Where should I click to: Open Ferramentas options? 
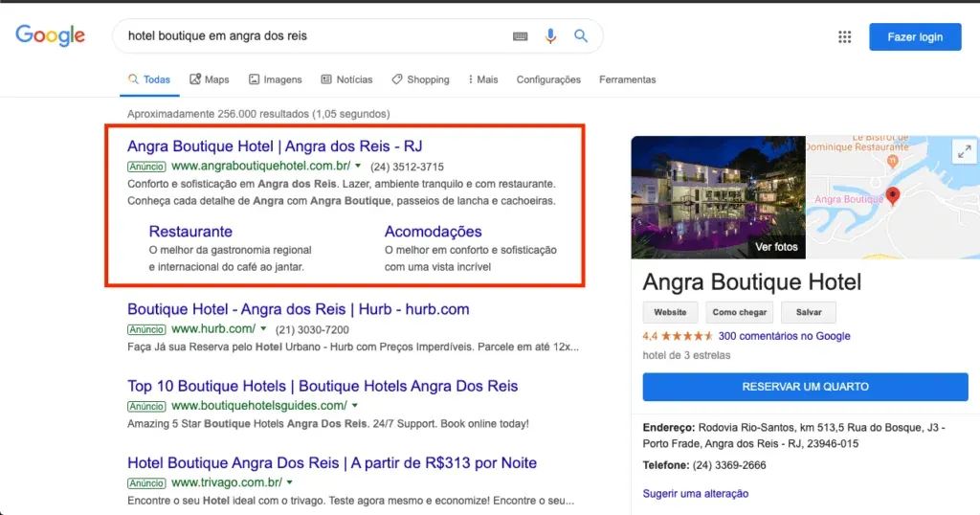pos(628,79)
